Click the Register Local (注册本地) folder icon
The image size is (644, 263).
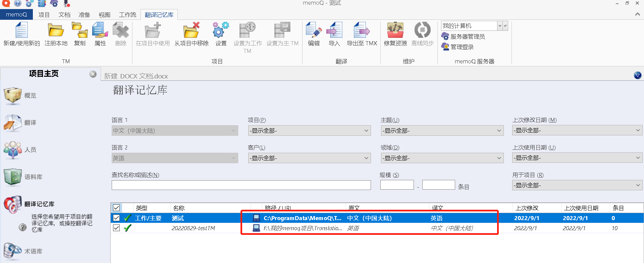tap(56, 30)
